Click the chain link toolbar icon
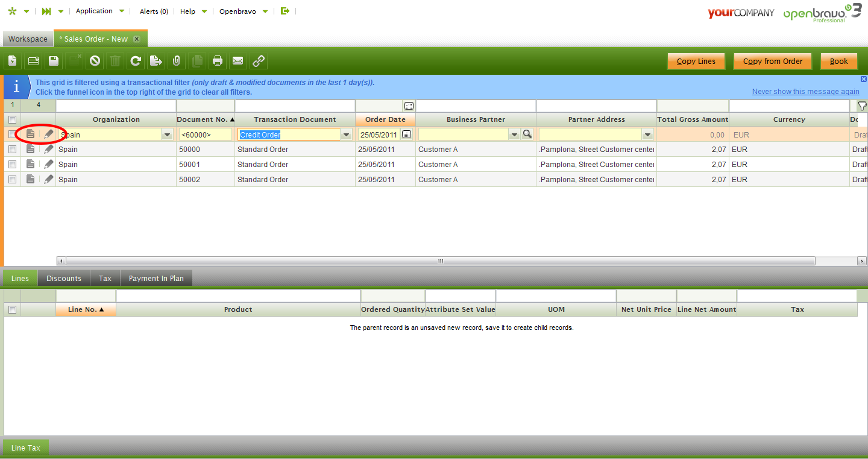 (259, 61)
